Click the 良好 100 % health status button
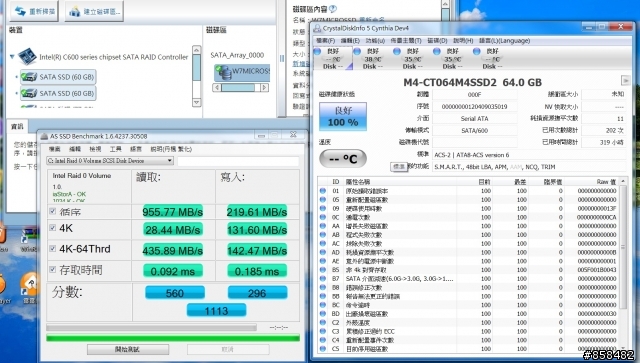Viewport: 640px width, 363px height. pyautogui.click(x=343, y=116)
